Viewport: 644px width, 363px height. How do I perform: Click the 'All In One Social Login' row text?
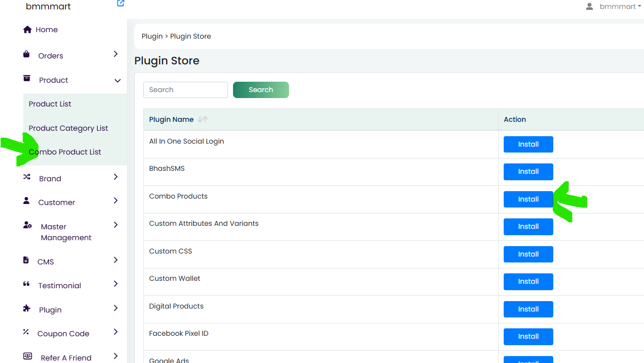tap(186, 141)
